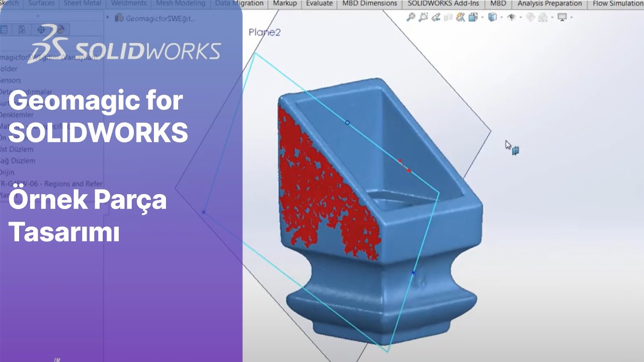Screen dimensions: 644x362
Task: Click the Section View icon
Action: pyautogui.click(x=448, y=17)
